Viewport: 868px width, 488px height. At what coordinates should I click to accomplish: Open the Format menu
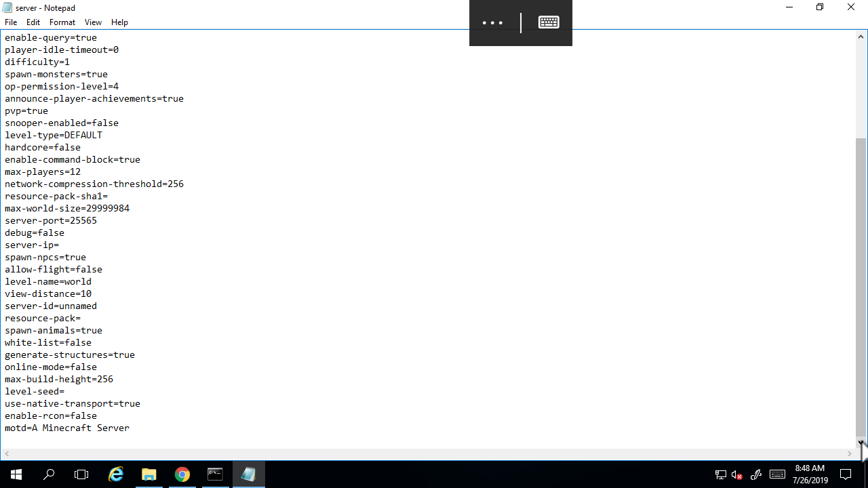tap(62, 22)
